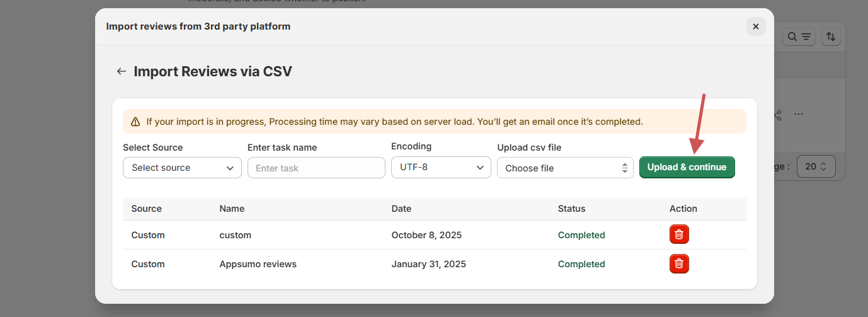Click the warning triangle icon in the banner
Screen dimensions: 868x317
pyautogui.click(x=135, y=122)
